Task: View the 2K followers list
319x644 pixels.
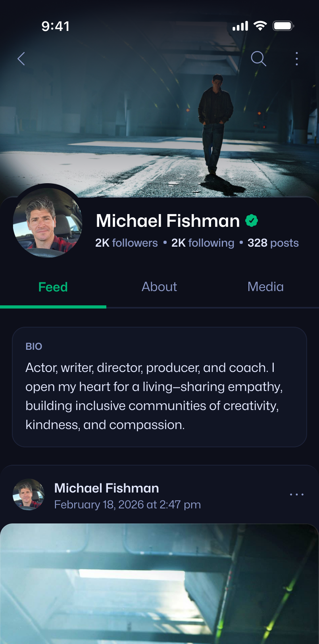Action: coord(127,243)
